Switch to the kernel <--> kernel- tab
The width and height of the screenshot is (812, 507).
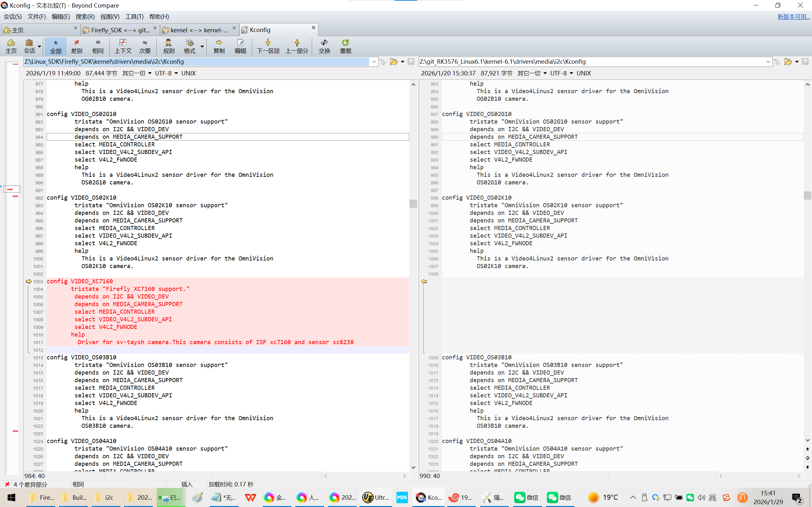pos(198,30)
